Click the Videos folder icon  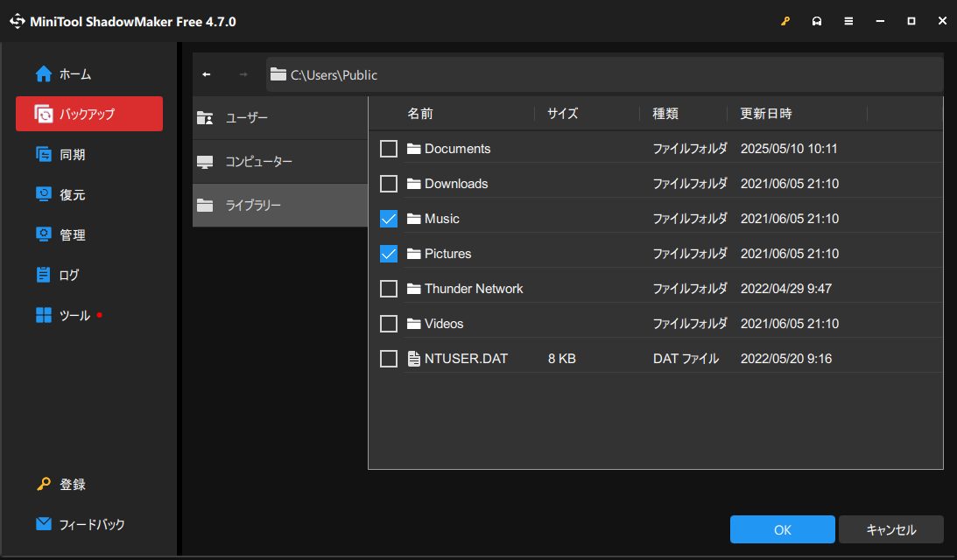[x=414, y=324]
